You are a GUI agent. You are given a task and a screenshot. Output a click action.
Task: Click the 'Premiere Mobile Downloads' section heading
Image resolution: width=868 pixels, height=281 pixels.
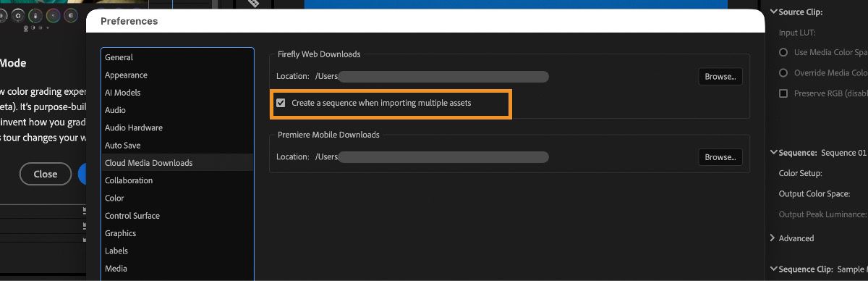(328, 135)
